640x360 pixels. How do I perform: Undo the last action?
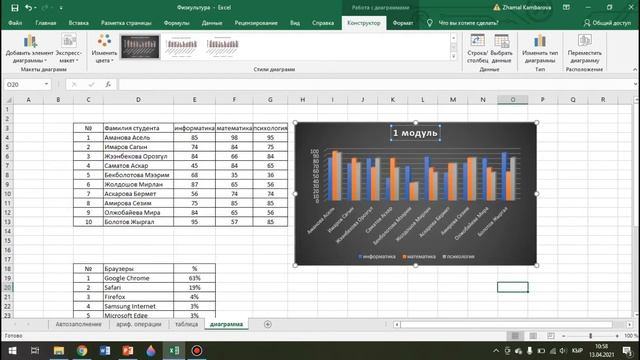click(28, 8)
